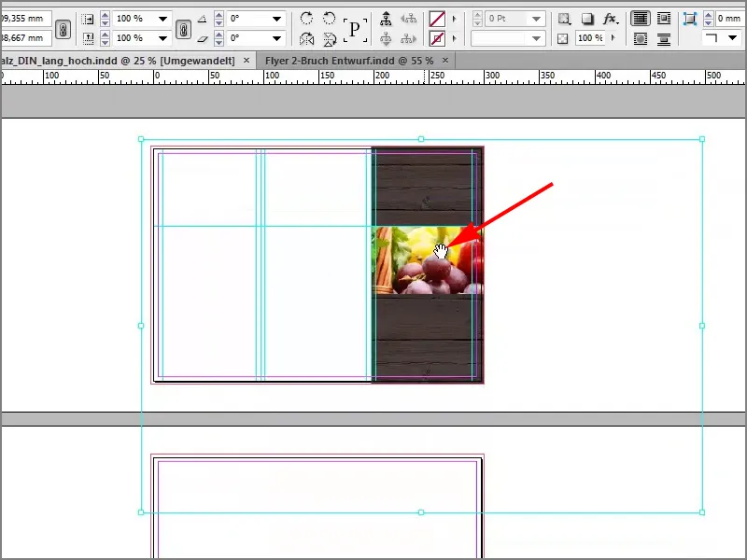This screenshot has width=747, height=560.
Task: Open the shear angle dropdown
Action: (x=276, y=38)
